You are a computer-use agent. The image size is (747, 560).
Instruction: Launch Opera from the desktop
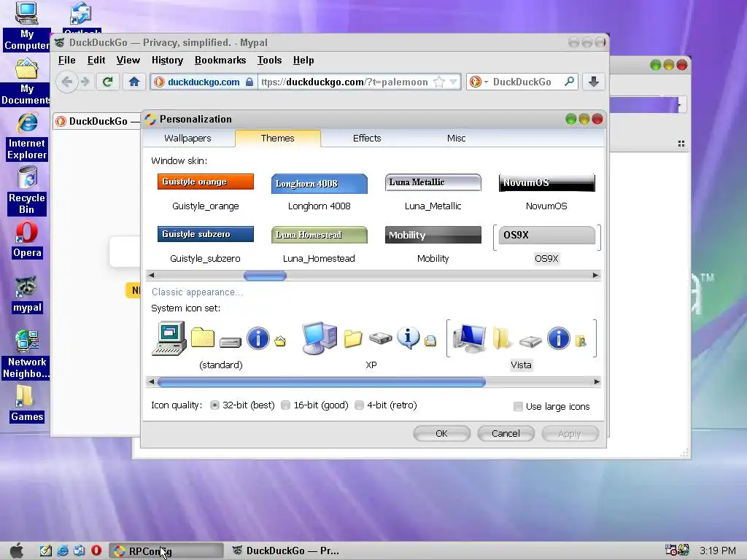27,239
